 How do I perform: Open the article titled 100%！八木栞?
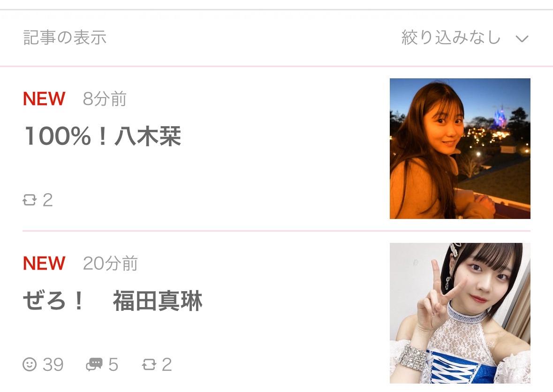(x=103, y=136)
